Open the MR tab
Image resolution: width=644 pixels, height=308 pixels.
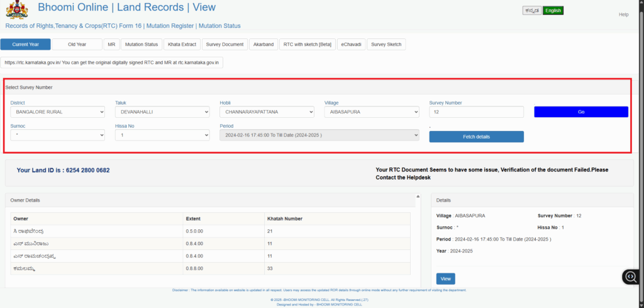pos(111,45)
